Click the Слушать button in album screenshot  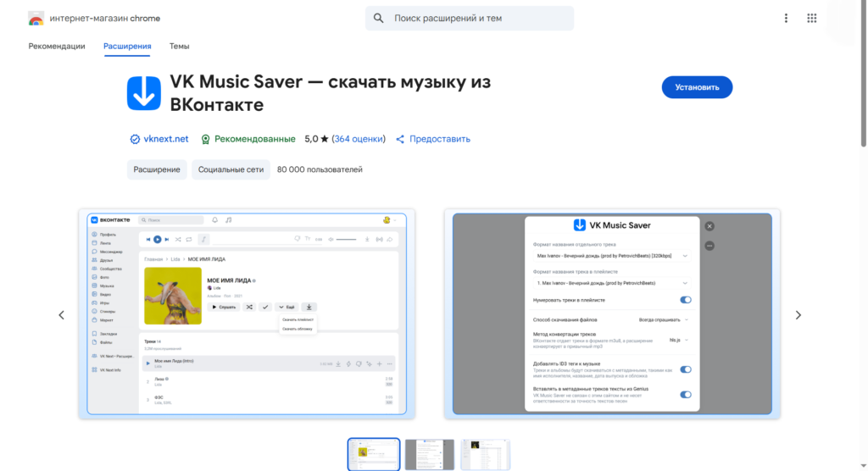[x=224, y=307]
